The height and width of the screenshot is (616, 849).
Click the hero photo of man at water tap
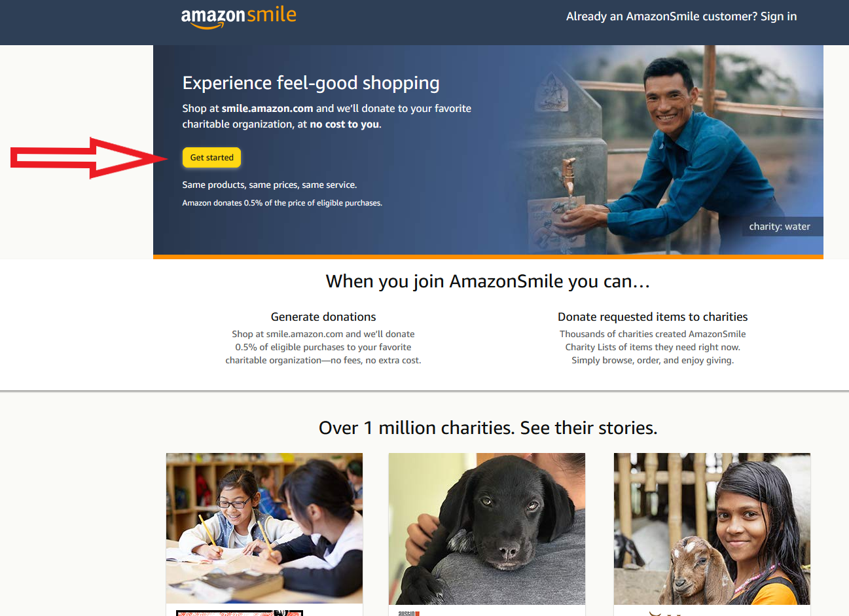point(664,150)
